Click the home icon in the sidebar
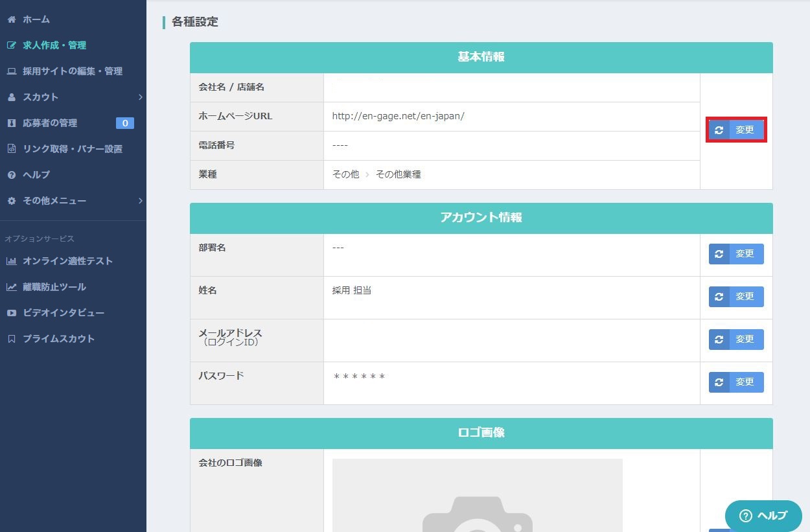Viewport: 810px width, 532px height. pos(11,19)
